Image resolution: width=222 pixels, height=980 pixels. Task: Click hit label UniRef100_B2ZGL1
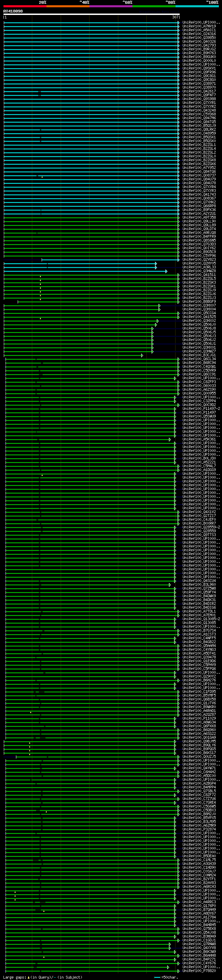tap(199, 145)
